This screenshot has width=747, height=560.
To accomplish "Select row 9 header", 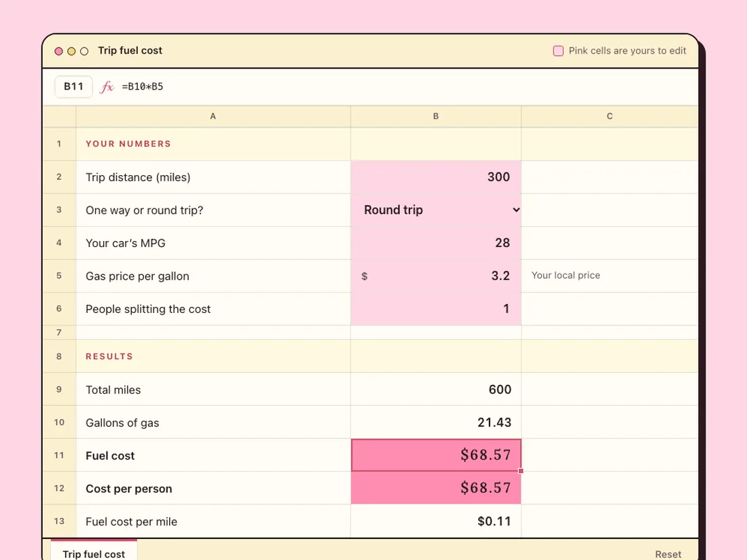I will coord(59,390).
